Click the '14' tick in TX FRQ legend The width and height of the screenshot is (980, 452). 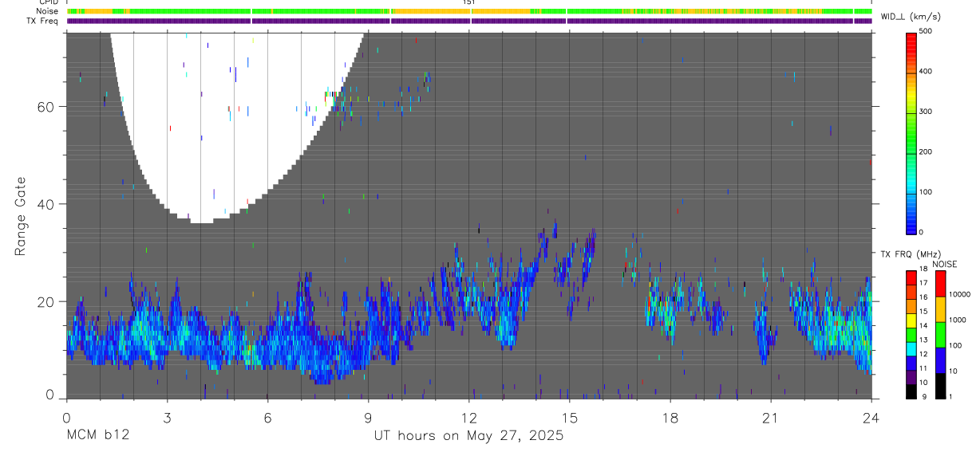923,326
